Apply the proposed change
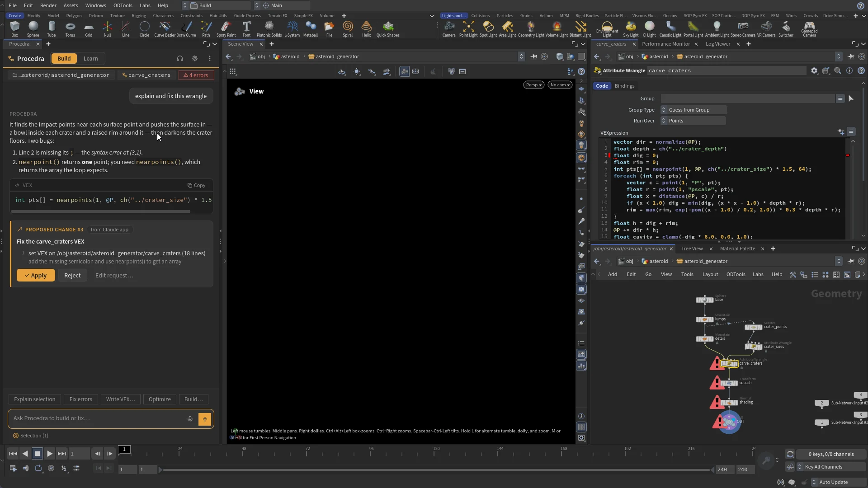Viewport: 868px width, 488px height. point(36,276)
